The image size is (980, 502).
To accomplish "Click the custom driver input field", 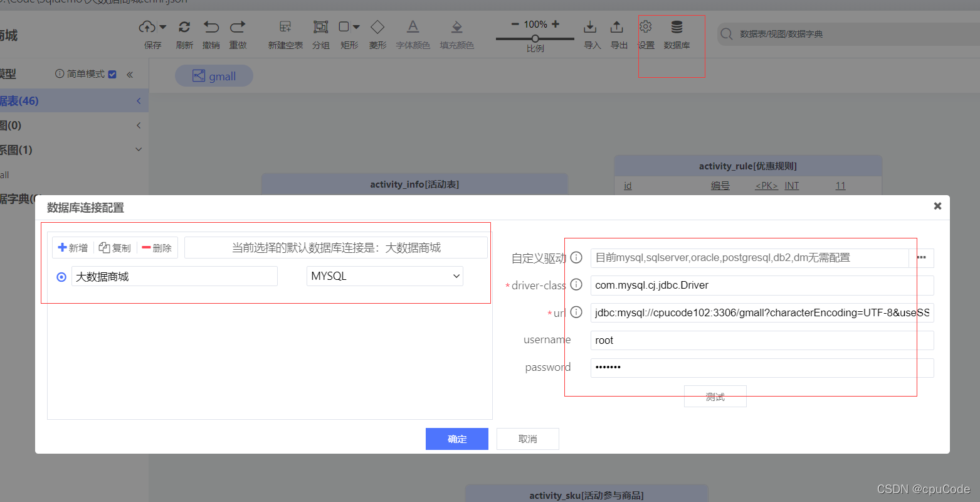I will (x=749, y=258).
